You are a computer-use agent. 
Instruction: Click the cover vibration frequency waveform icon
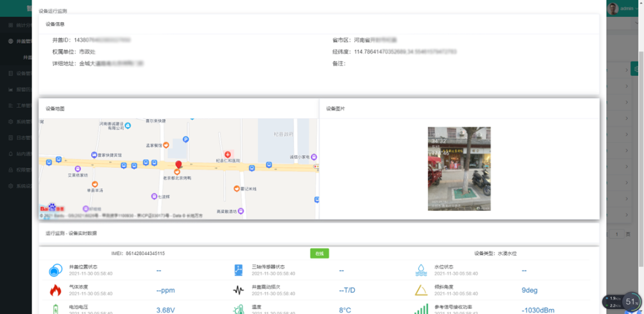pyautogui.click(x=239, y=291)
